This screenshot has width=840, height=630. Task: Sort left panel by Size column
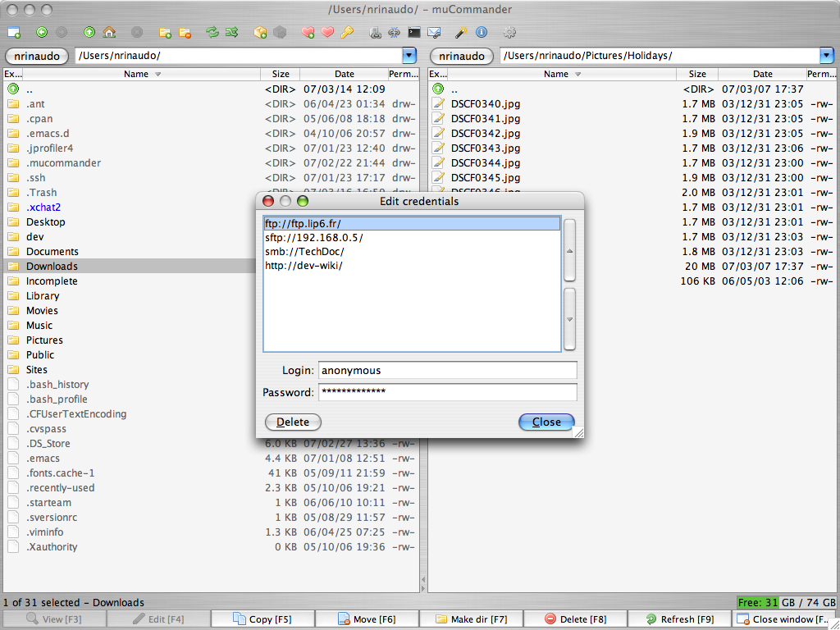click(x=281, y=74)
